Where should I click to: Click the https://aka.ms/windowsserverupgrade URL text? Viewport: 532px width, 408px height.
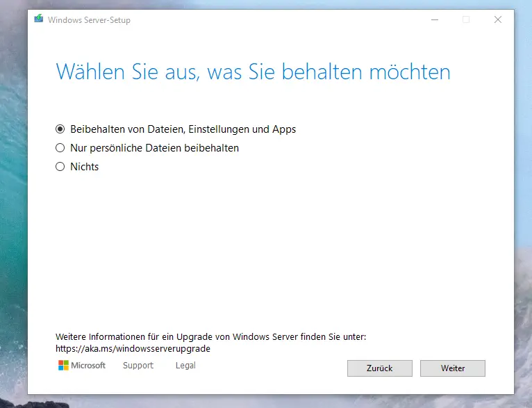pyautogui.click(x=133, y=349)
